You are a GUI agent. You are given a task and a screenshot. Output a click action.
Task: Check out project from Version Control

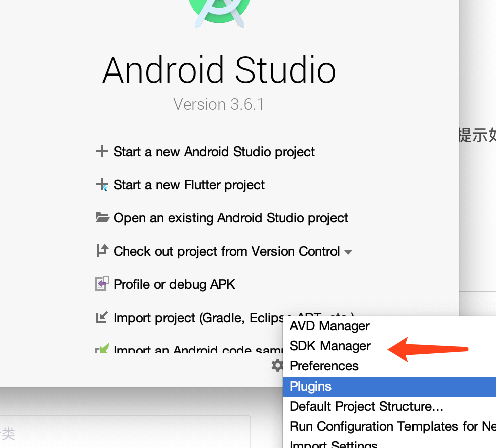tap(226, 251)
